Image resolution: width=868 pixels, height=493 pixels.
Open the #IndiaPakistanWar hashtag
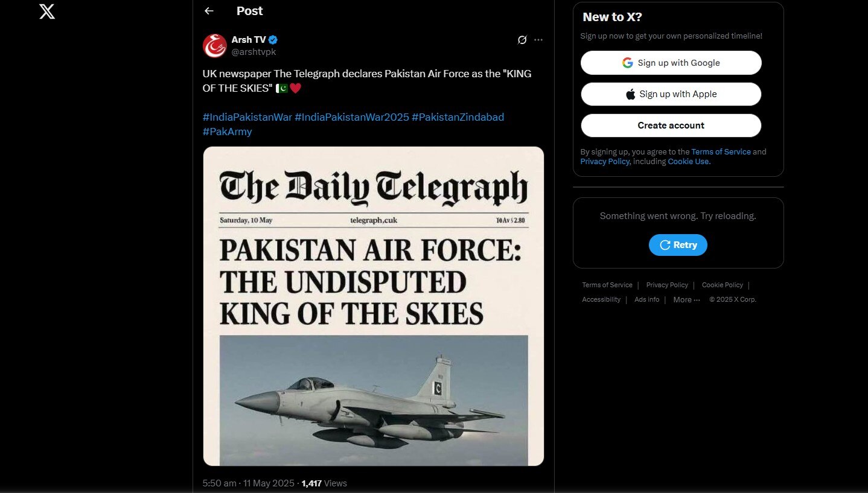[x=246, y=116]
